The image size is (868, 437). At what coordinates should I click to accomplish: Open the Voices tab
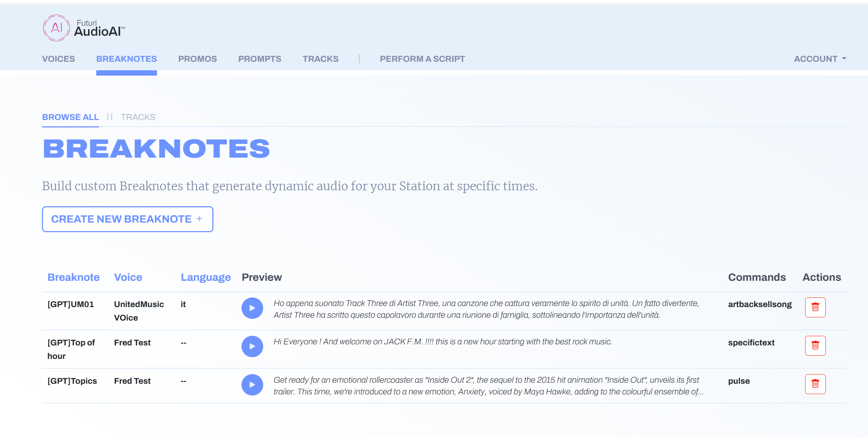pyautogui.click(x=59, y=59)
